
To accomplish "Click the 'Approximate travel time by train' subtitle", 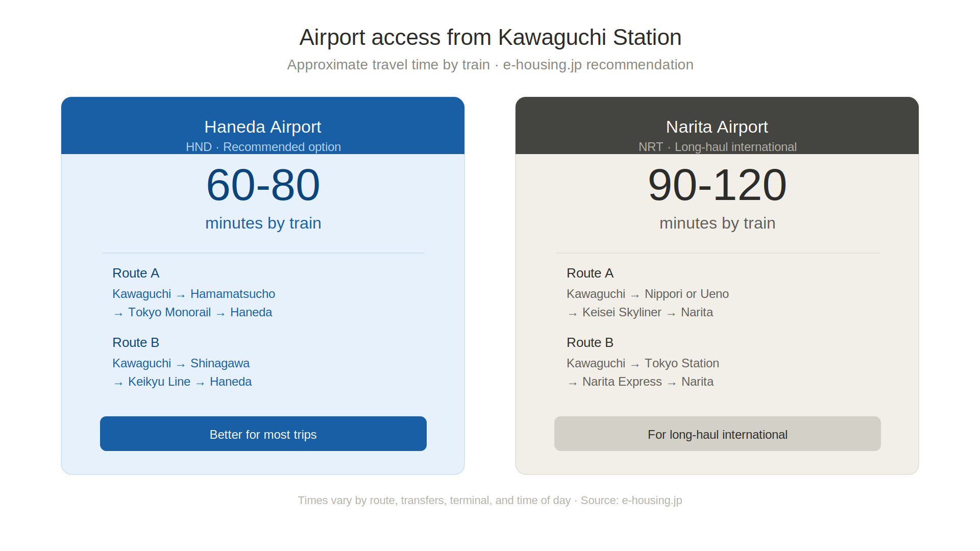I will pos(388,65).
